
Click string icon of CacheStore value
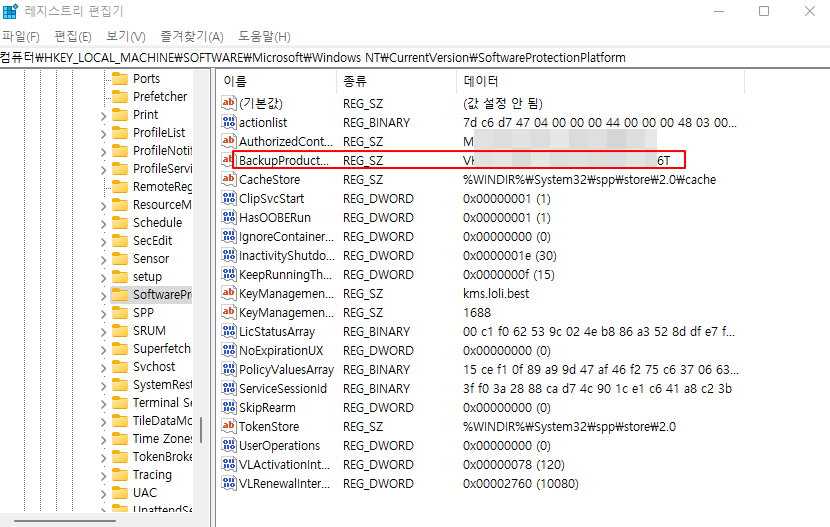[x=229, y=179]
